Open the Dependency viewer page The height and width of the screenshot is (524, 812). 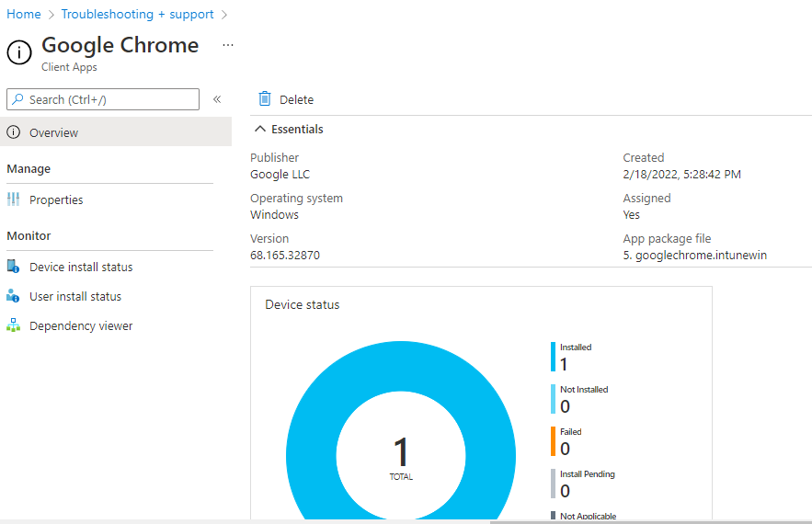81,325
